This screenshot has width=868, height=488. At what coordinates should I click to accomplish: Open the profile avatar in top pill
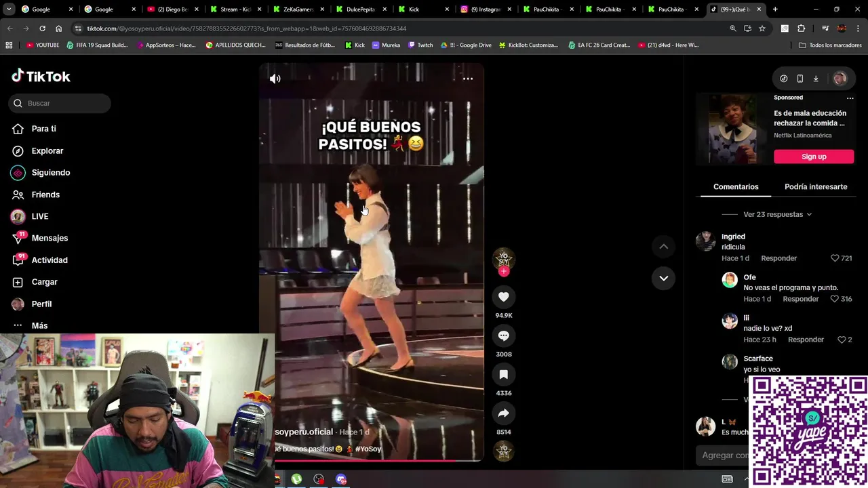point(840,79)
